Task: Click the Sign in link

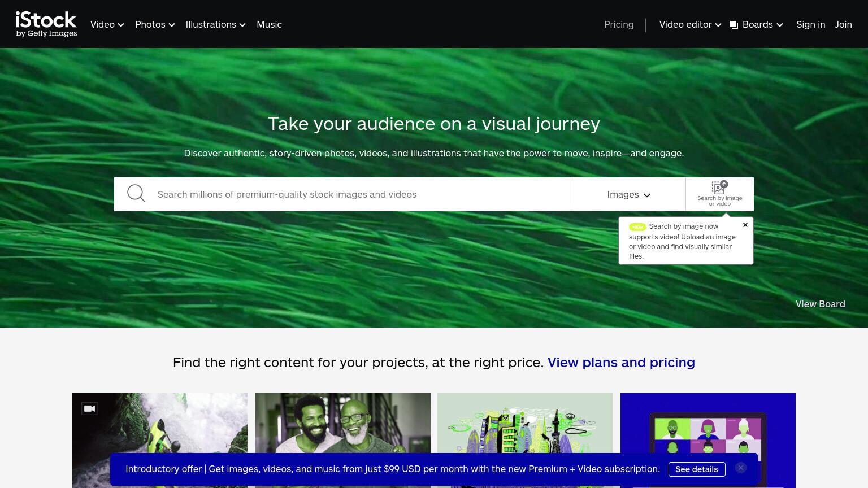Action: pyautogui.click(x=810, y=24)
